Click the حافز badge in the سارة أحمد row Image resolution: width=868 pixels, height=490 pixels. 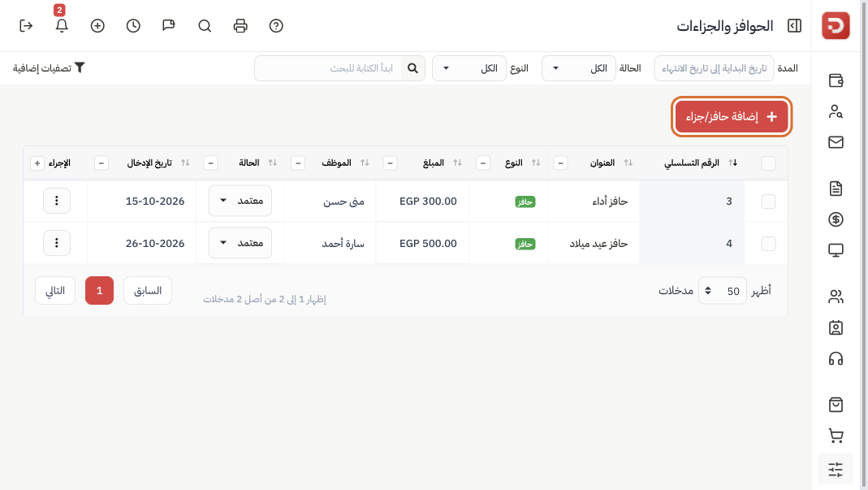pos(525,244)
